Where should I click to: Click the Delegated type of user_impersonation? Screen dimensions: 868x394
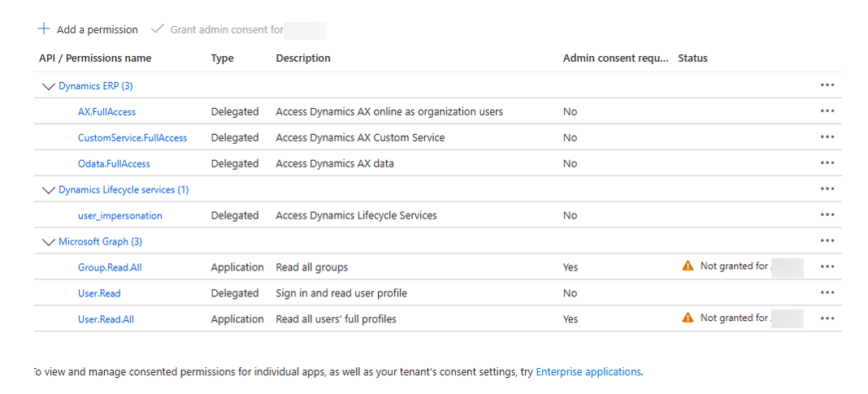click(235, 215)
